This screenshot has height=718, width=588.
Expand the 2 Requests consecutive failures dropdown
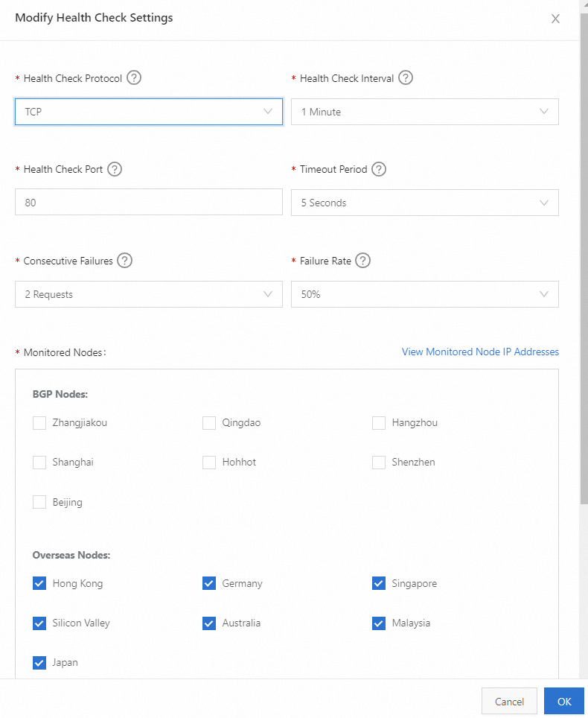pos(149,294)
